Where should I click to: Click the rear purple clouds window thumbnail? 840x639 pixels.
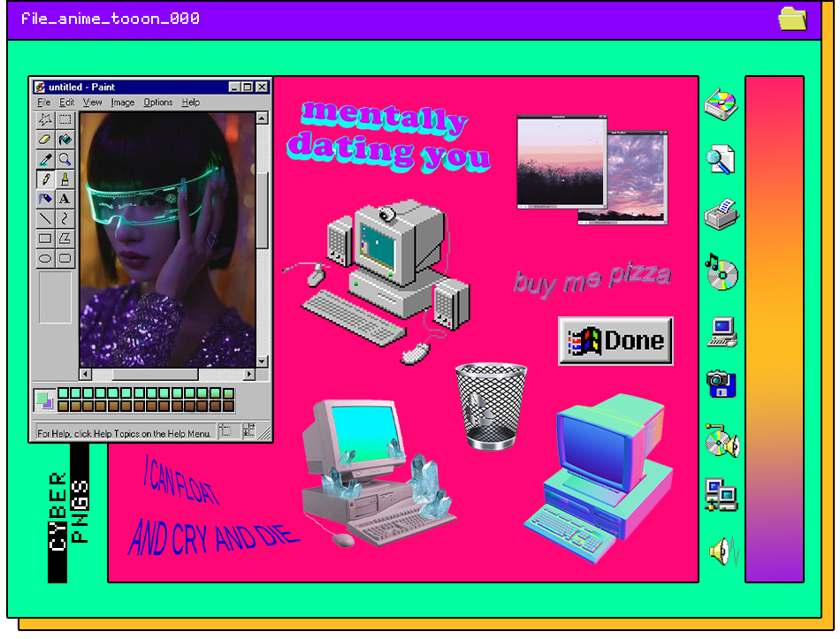pos(638,178)
